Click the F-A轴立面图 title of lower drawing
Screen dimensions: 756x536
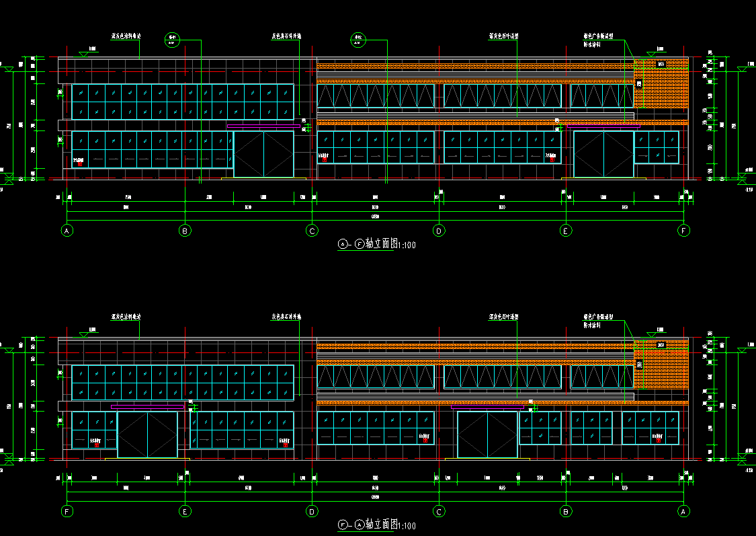pyautogui.click(x=376, y=525)
